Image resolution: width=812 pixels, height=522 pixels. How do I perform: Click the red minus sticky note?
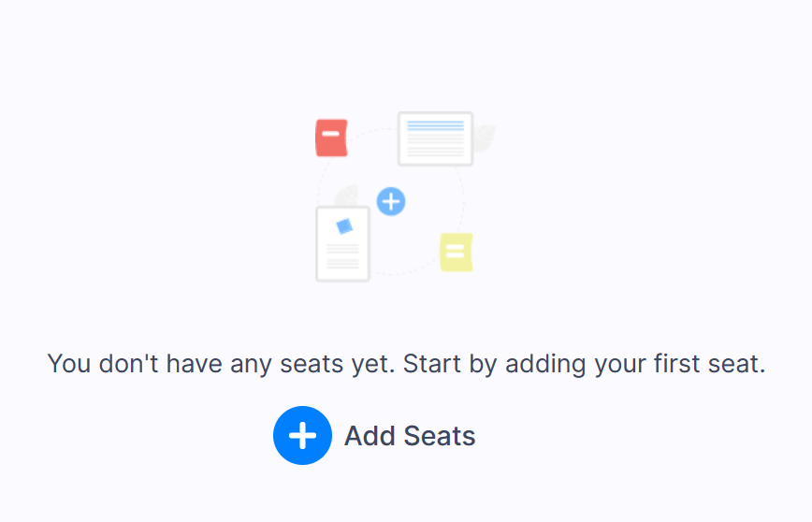click(331, 138)
